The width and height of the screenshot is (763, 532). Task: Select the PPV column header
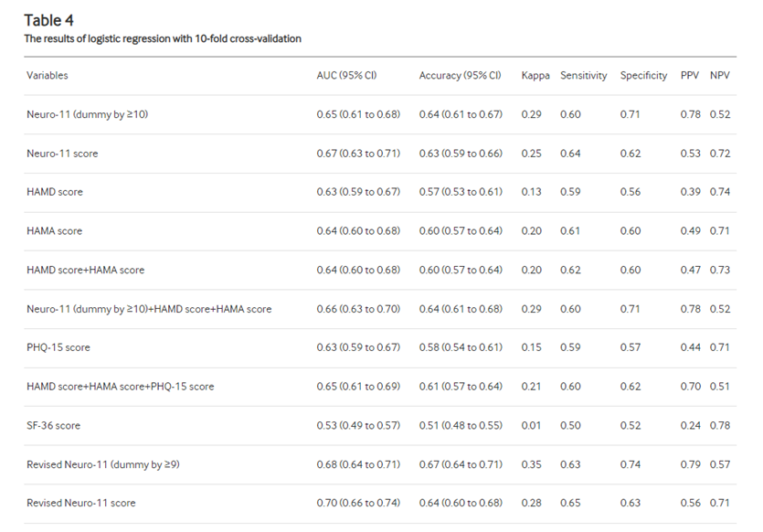point(690,76)
